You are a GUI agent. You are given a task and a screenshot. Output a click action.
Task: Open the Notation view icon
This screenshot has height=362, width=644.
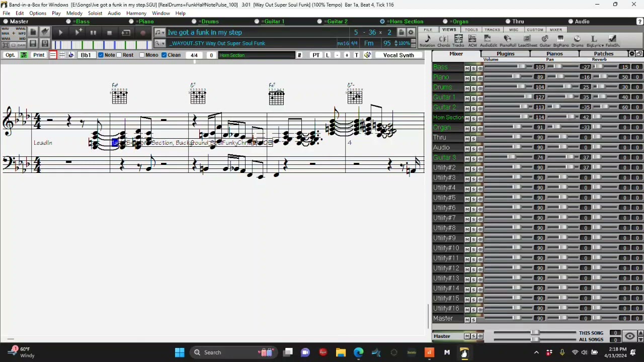pos(427,41)
